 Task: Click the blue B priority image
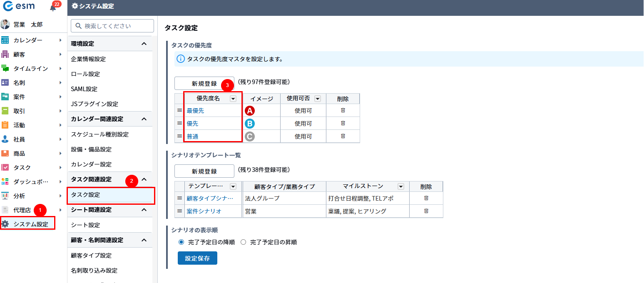coord(250,123)
